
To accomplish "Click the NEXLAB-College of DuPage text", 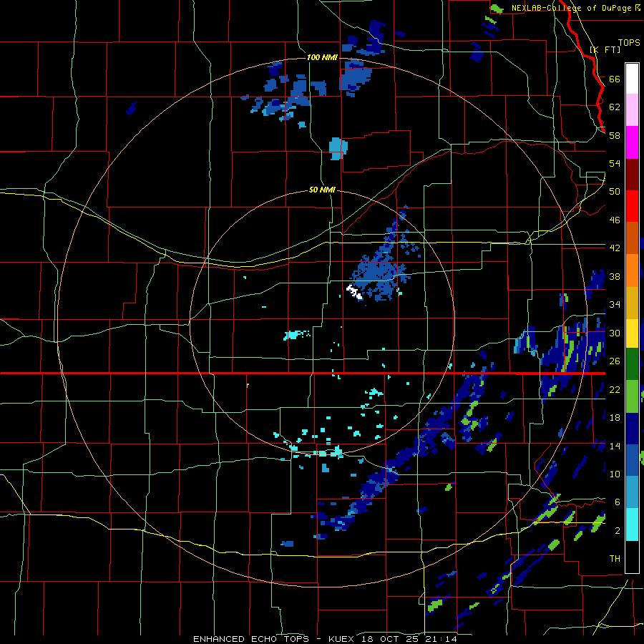I will click(571, 8).
